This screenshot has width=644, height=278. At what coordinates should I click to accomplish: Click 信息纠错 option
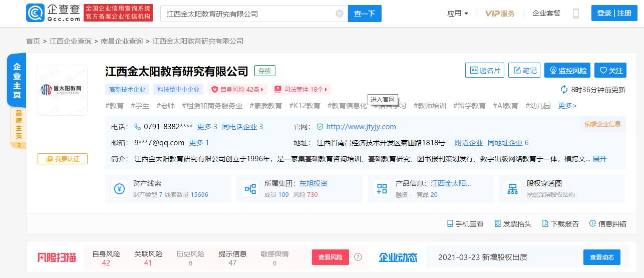[608, 224]
